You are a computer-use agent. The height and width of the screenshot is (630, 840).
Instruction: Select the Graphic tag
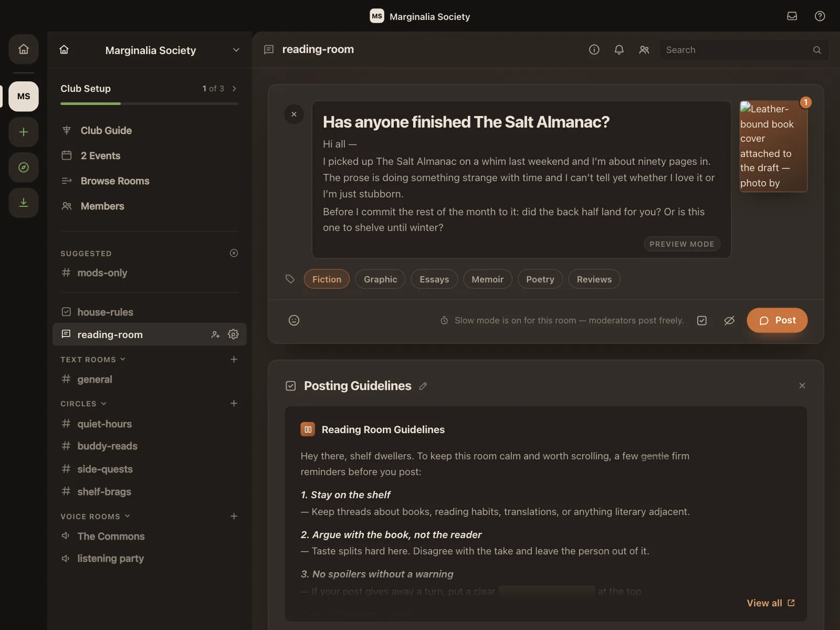pyautogui.click(x=381, y=279)
